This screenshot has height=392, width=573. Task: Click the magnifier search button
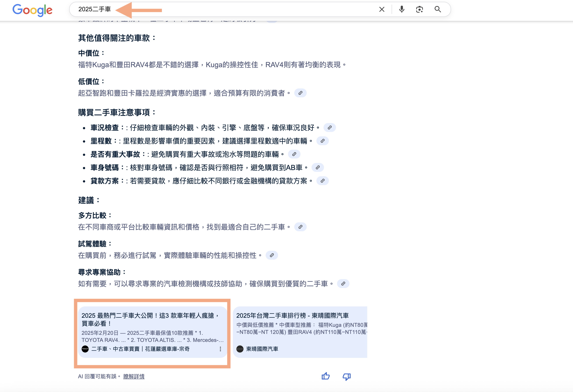pyautogui.click(x=438, y=9)
